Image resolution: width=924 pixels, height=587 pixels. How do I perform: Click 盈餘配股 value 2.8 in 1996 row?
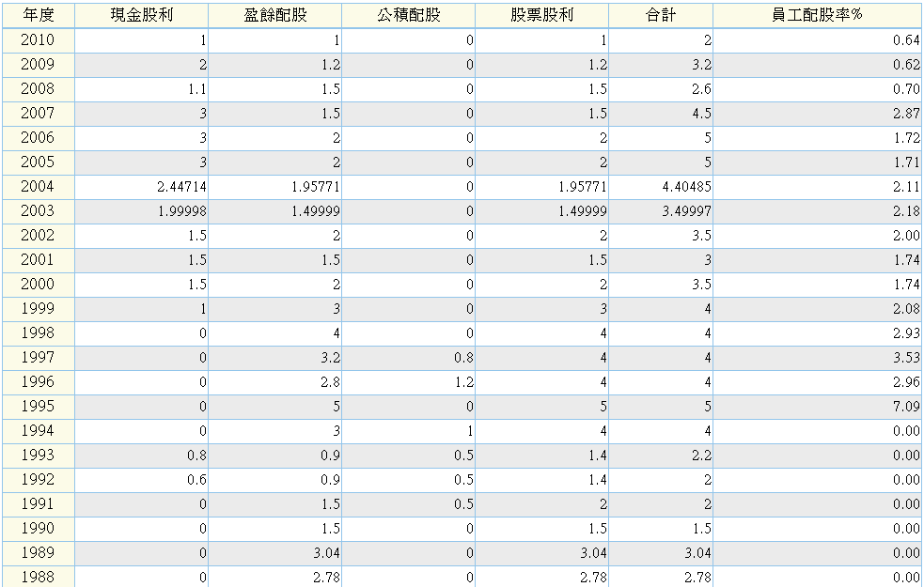pyautogui.click(x=331, y=382)
